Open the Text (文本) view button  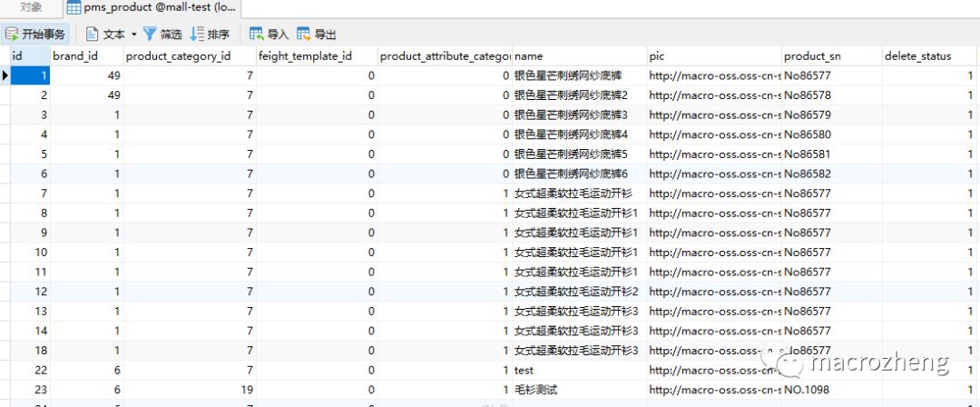click(105, 34)
